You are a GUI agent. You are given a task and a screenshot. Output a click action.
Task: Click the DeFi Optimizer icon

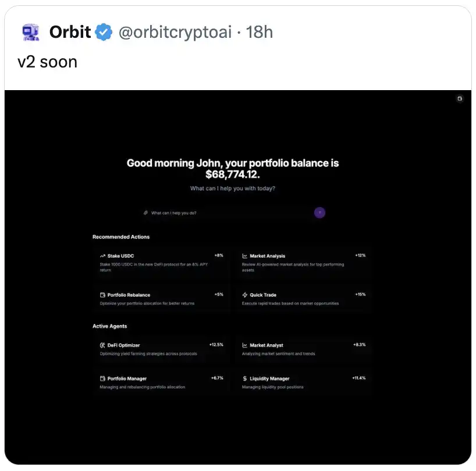(x=102, y=345)
